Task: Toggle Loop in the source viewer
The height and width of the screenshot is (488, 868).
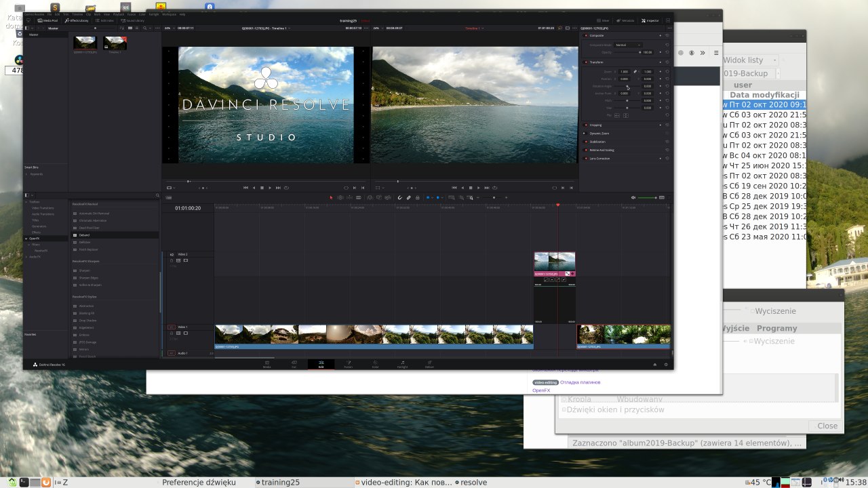Action: (x=286, y=188)
